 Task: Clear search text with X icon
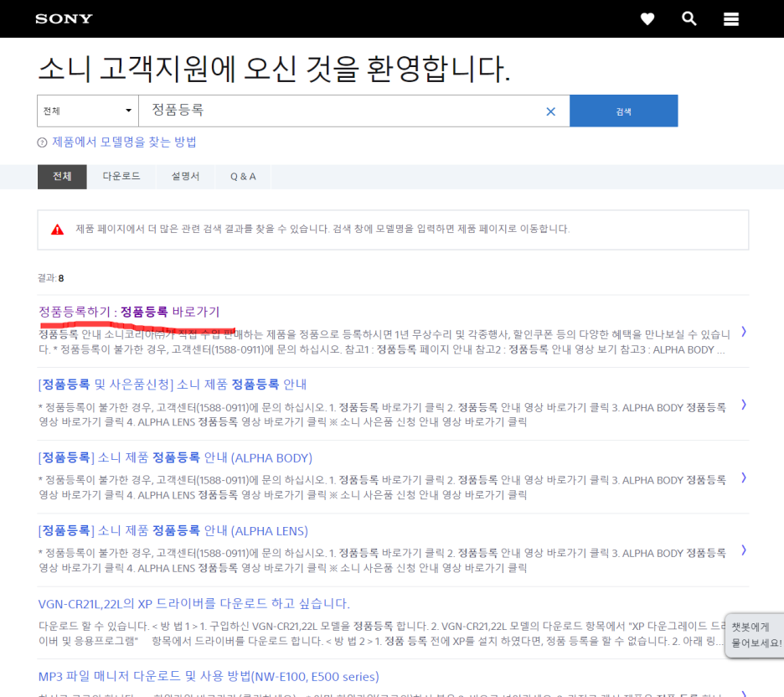coord(550,111)
